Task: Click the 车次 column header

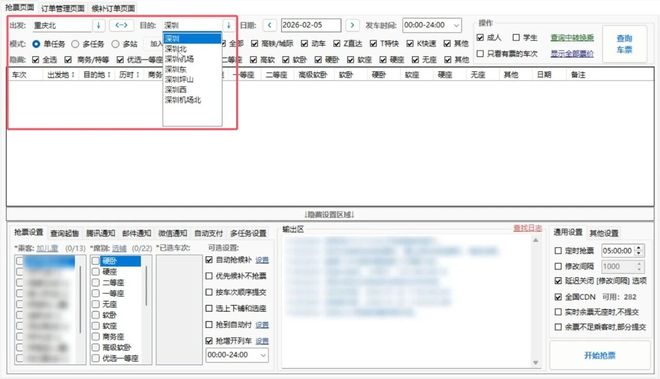Action: click(19, 75)
